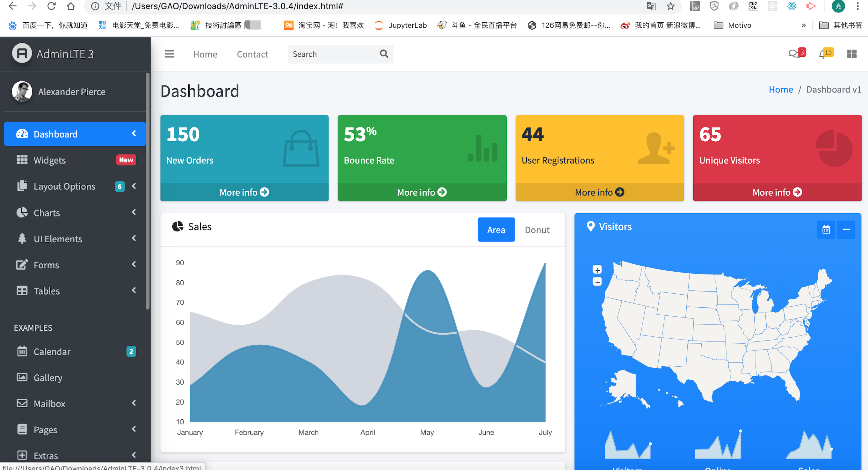Image resolution: width=868 pixels, height=470 pixels.
Task: Toggle sidebar with hamburger menu icon
Action: (169, 54)
